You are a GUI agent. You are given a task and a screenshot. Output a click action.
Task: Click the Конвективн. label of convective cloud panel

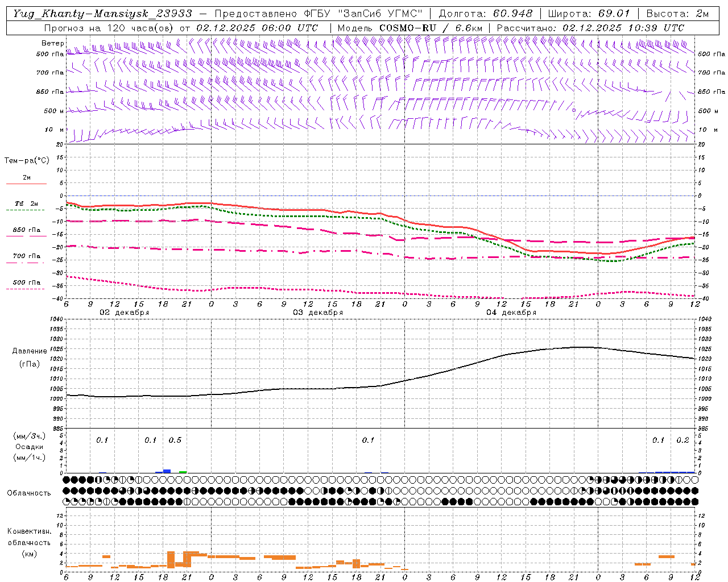coord(30,531)
